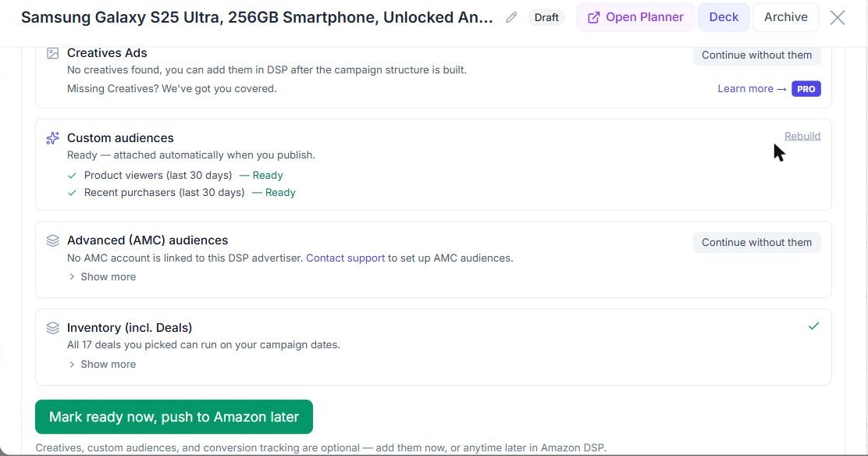Click the external-link icon in Open Planner
This screenshot has width=868, height=456.
coord(593,18)
